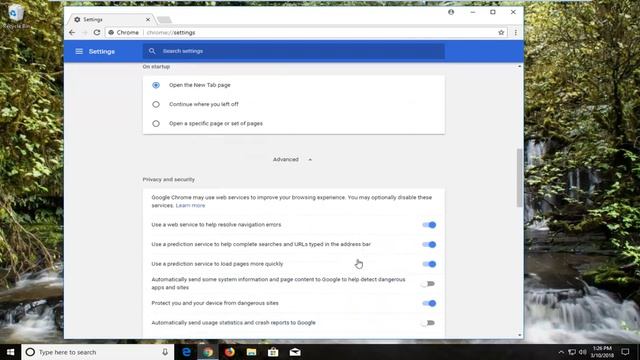Enable usage statistics and crash reports

428,323
